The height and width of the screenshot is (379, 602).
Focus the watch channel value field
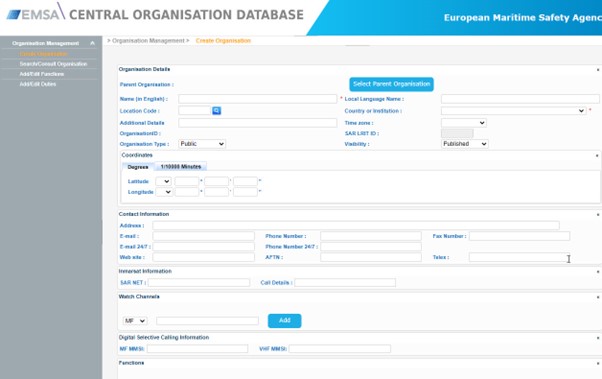click(207, 321)
